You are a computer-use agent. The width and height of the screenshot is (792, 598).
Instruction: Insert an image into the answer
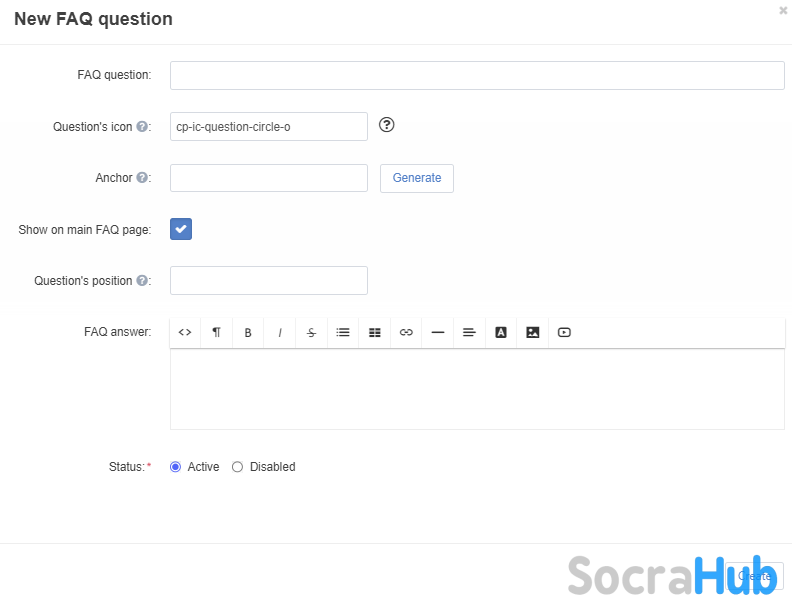[533, 333]
